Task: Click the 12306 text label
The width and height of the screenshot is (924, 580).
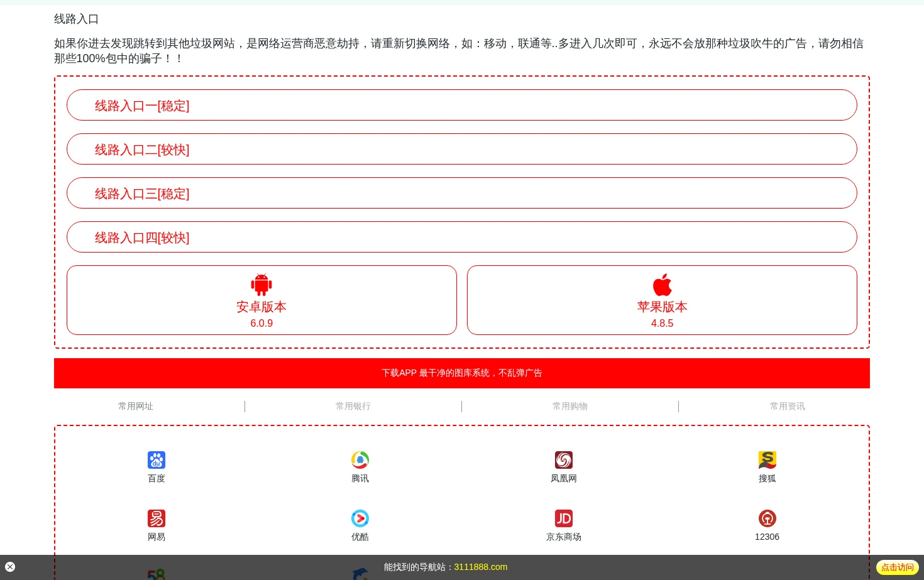Action: tap(767, 537)
